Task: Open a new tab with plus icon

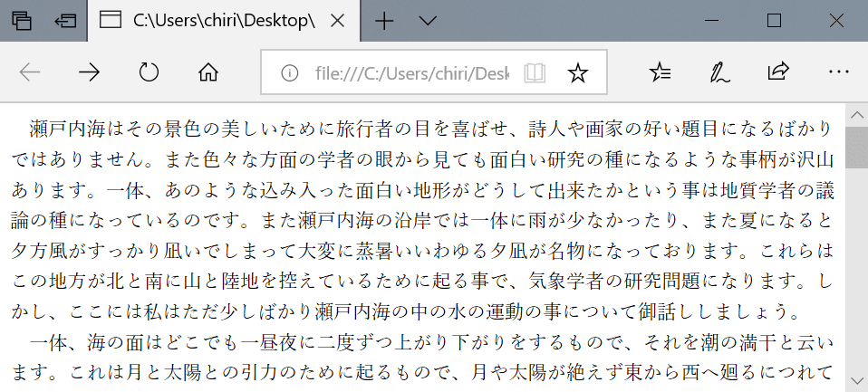Action: (x=383, y=21)
